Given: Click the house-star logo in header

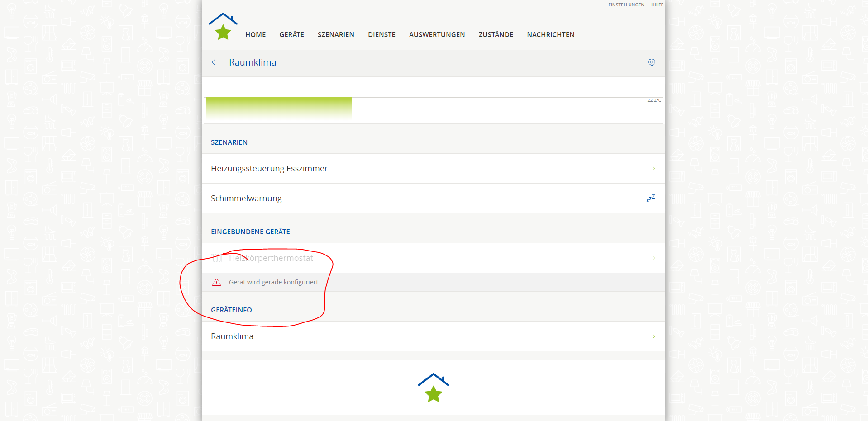Looking at the screenshot, I should 223,27.
